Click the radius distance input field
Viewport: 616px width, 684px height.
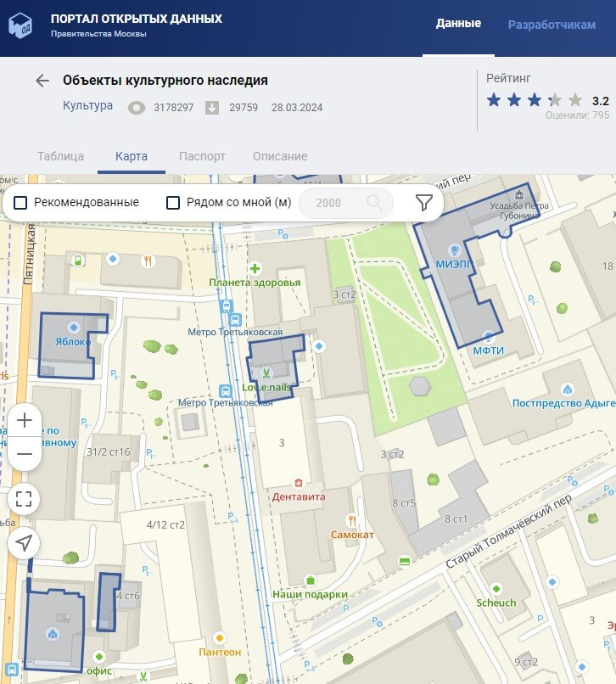point(331,203)
